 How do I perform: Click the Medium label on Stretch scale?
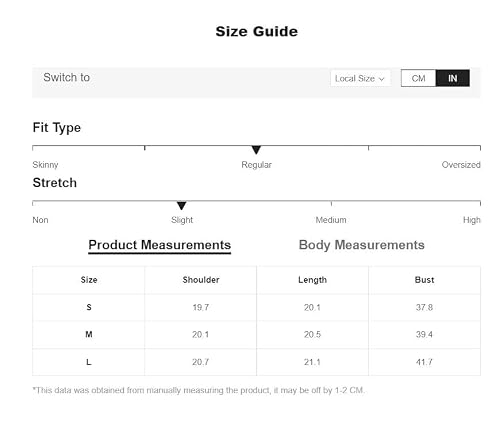click(x=331, y=220)
